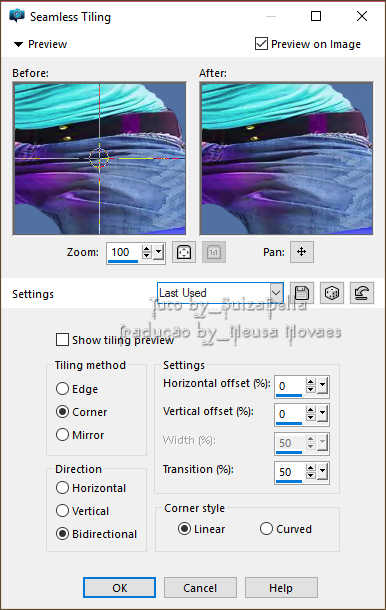Select the Mirror tiling method

pos(62,435)
